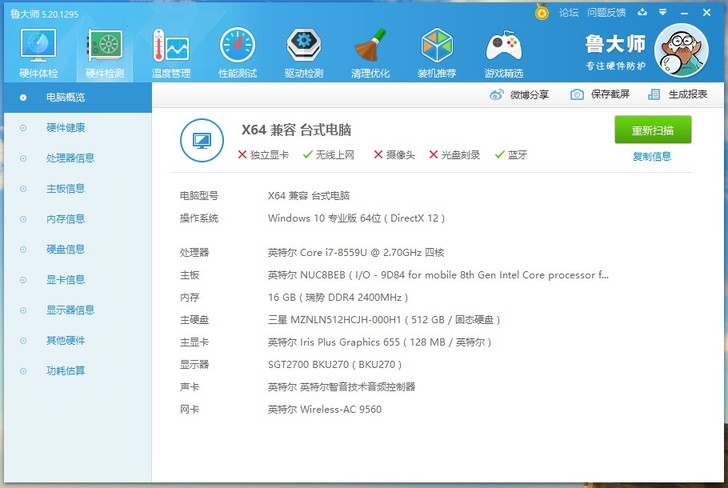
Task: Click the 鲁大师 mascot avatar
Action: point(681,50)
